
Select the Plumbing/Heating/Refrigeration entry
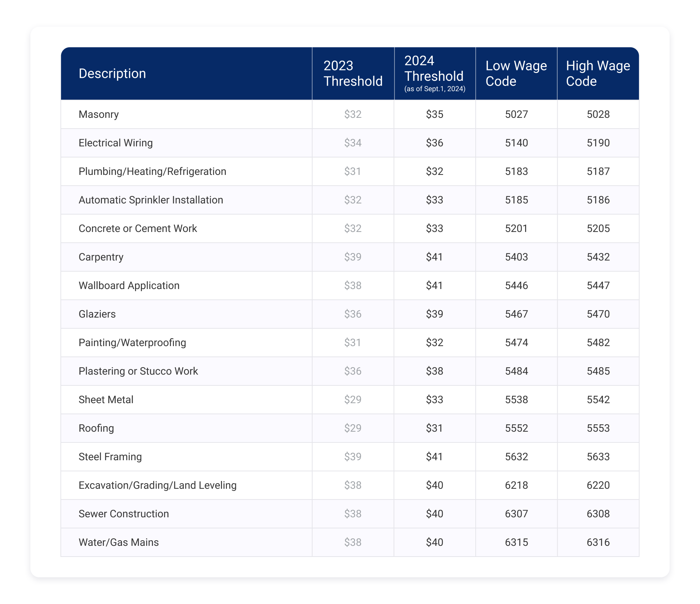[x=152, y=171]
